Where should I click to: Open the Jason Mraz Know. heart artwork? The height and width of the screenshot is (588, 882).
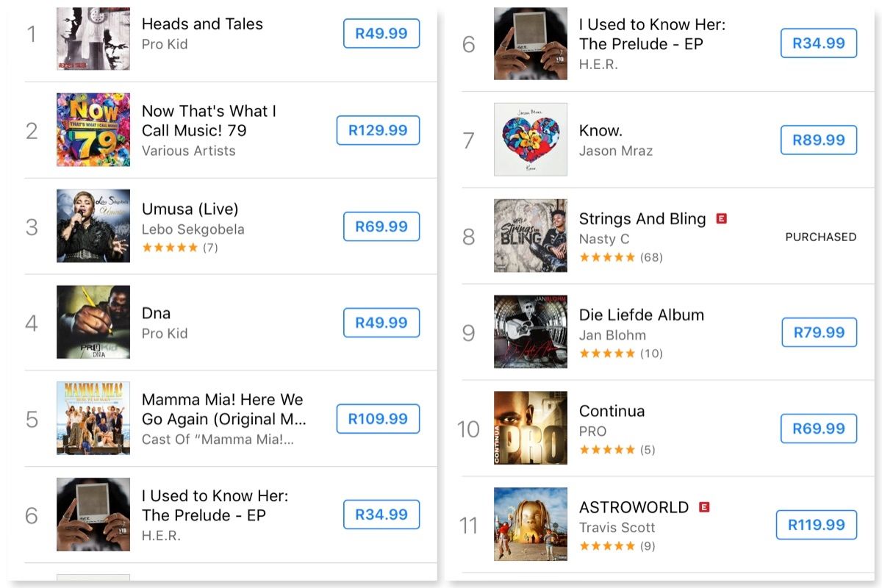(x=531, y=140)
